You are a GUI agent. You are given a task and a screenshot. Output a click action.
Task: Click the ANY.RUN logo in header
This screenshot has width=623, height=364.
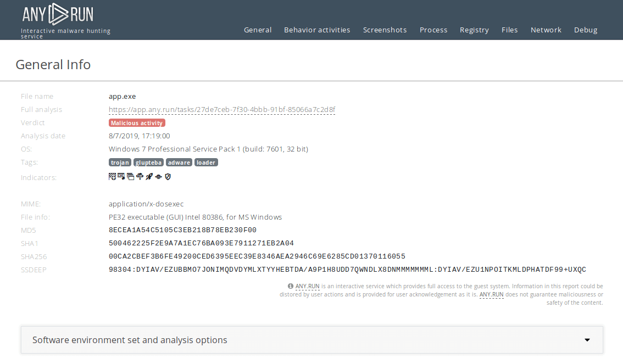58,14
